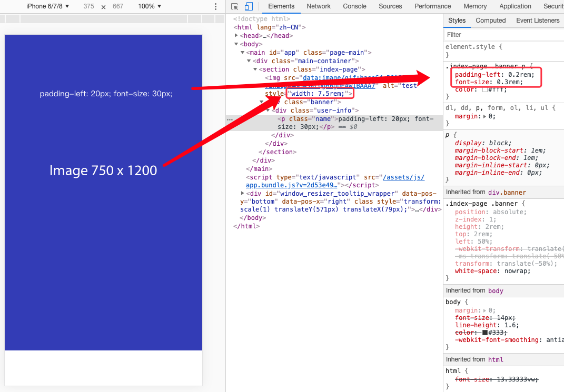Viewport: 564px width, 392px height.
Task: Collapse the main#app element node
Action: (242, 53)
